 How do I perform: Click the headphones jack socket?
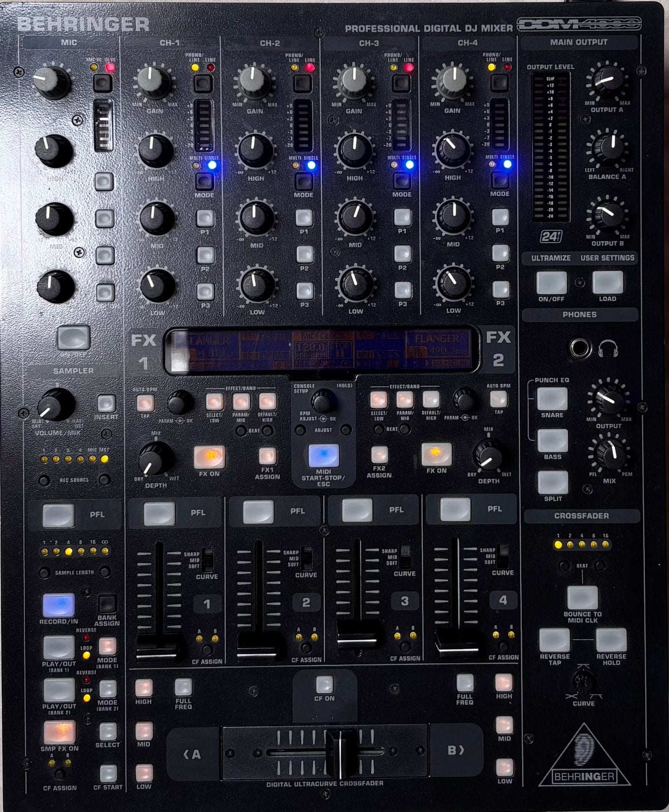tap(579, 349)
